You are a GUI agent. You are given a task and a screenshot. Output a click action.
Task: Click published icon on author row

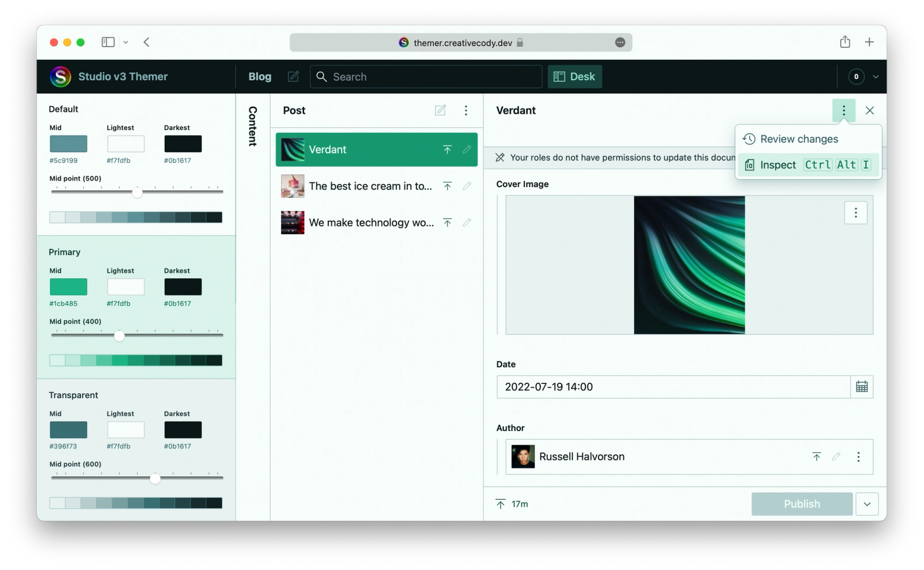816,456
